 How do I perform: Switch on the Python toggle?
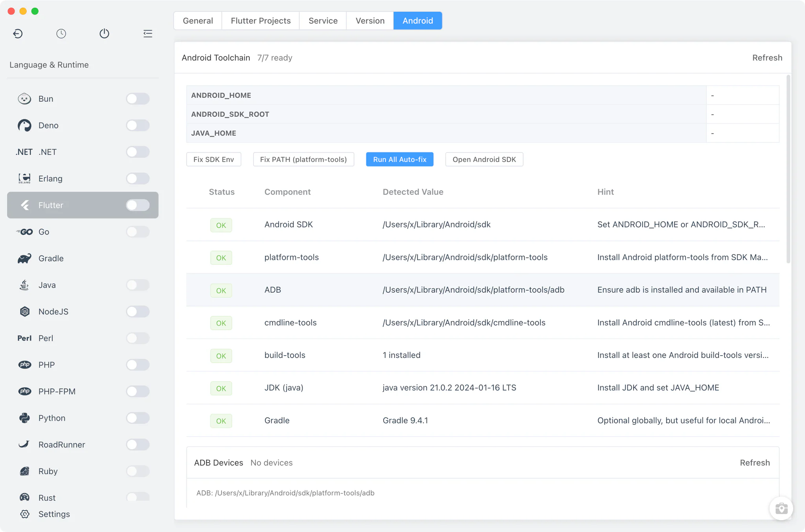[x=138, y=418]
